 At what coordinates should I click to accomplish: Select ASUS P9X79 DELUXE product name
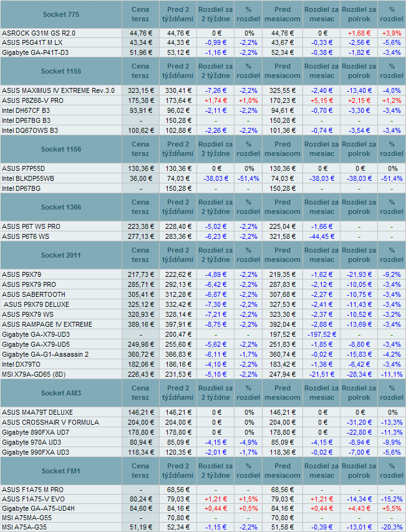click(36, 305)
